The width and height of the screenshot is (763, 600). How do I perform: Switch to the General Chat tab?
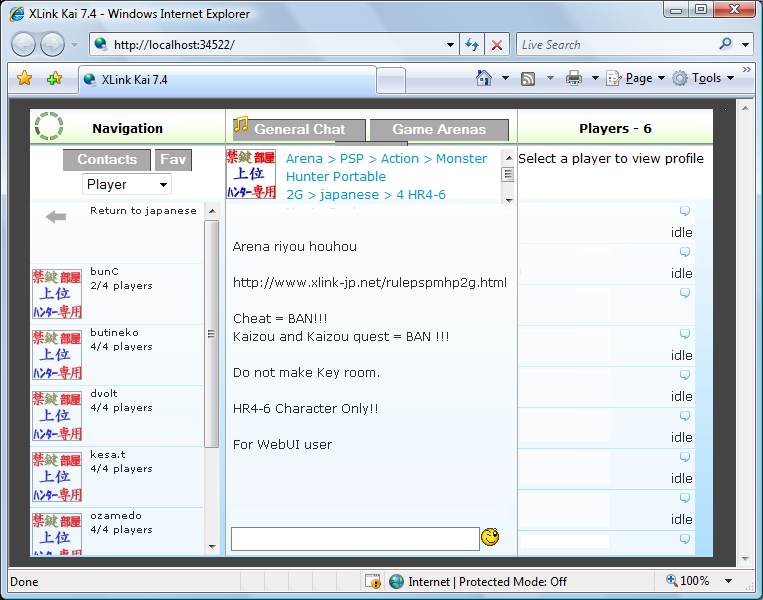[300, 129]
